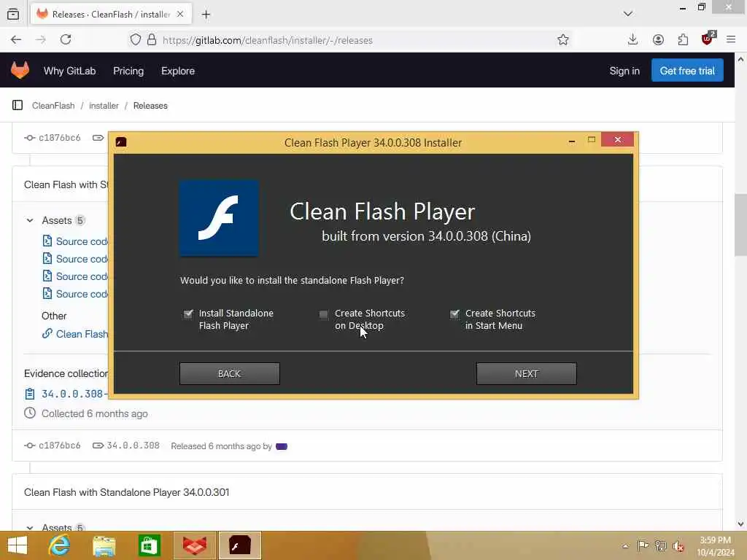This screenshot has height=560, width=747.
Task: Open the Explore menu item
Action: (x=178, y=71)
